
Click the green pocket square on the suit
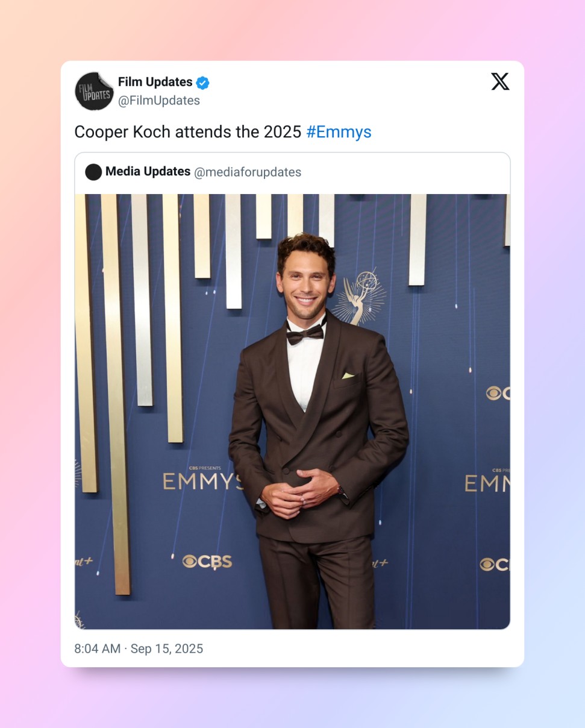[348, 375]
